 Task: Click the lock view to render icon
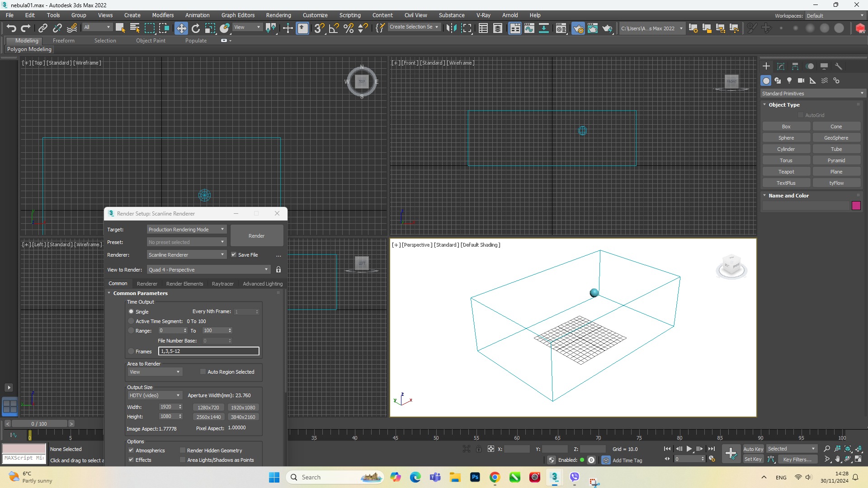(278, 270)
